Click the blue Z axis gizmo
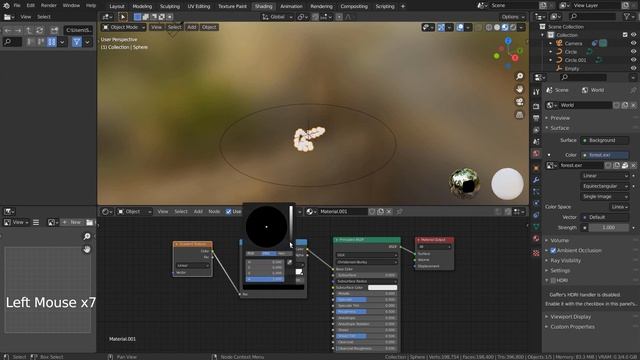Viewport: 640px width, 360px height. point(508,41)
